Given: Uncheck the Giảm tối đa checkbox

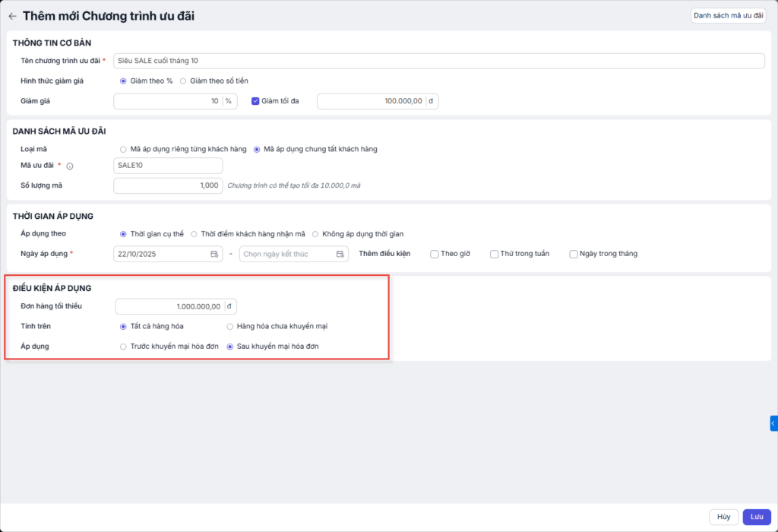Looking at the screenshot, I should 255,101.
